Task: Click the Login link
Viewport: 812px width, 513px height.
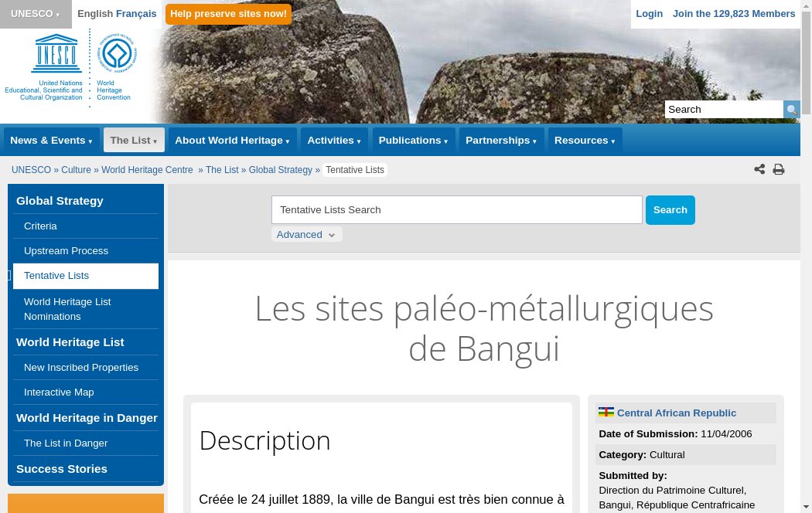Action: pyautogui.click(x=649, y=14)
